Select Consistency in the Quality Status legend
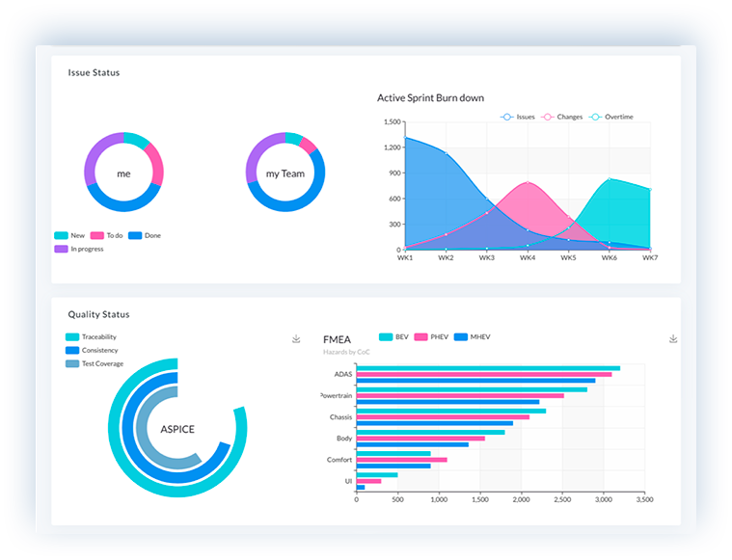Screen dimensions: 732x560 (72, 350)
